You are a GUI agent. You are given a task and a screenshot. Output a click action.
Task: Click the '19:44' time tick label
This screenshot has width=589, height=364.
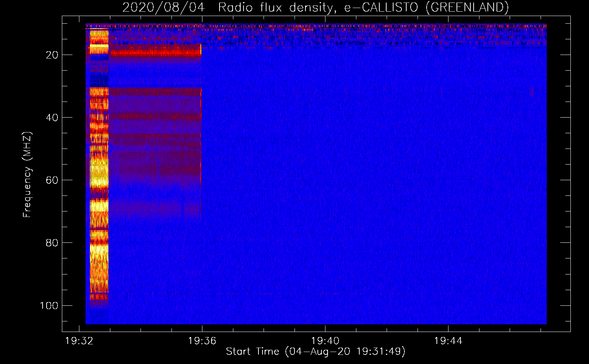point(448,341)
